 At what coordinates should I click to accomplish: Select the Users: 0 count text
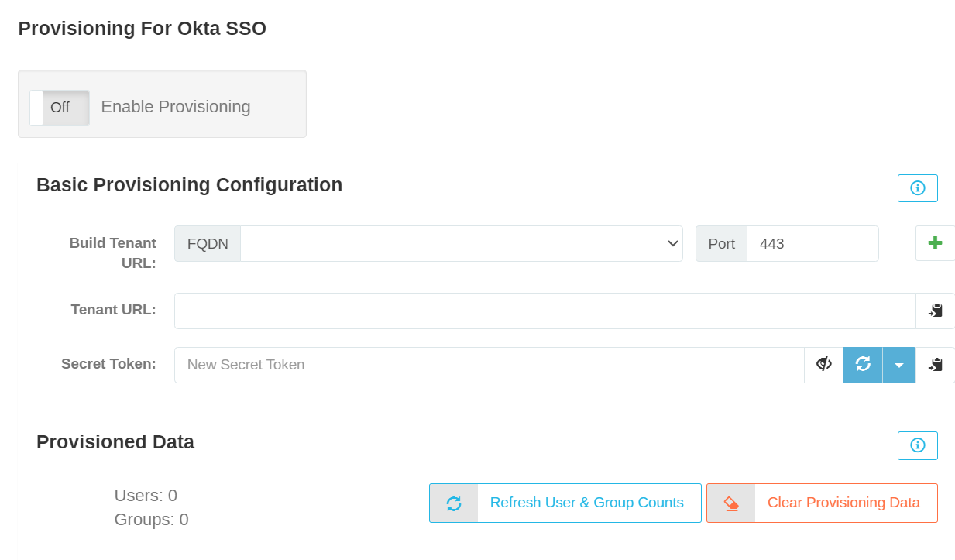(x=146, y=496)
